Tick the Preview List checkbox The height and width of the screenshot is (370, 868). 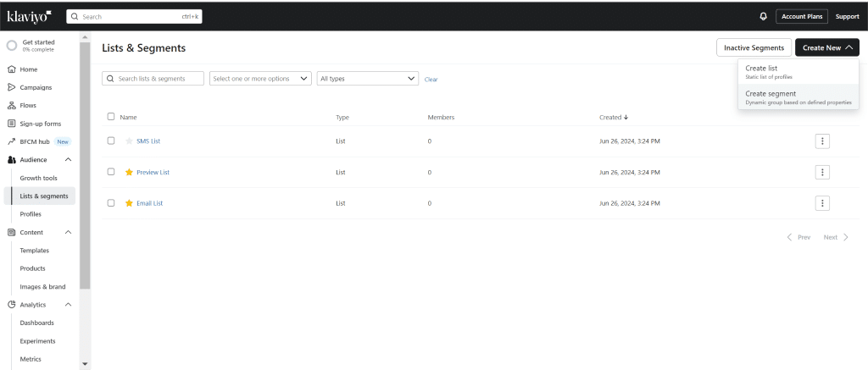coord(111,172)
